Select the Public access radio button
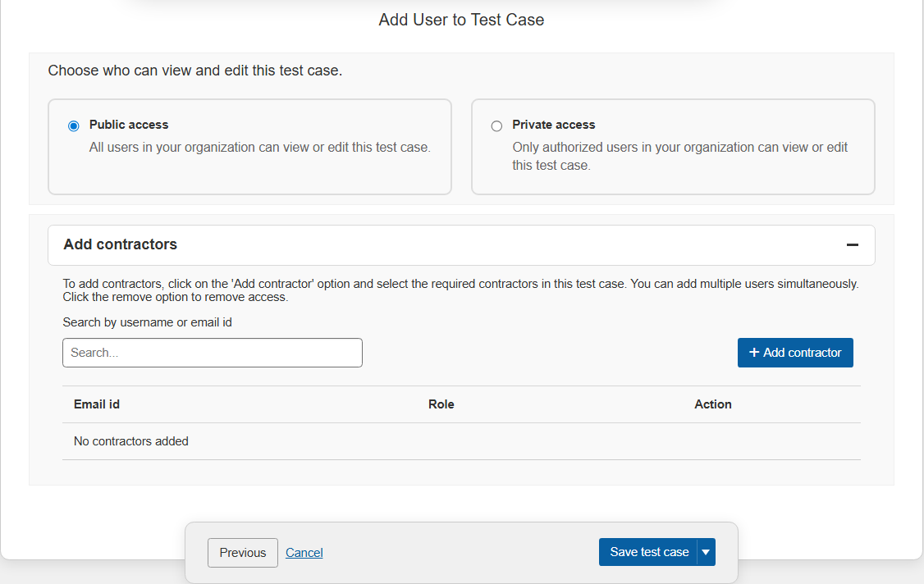The image size is (924, 584). [x=74, y=125]
